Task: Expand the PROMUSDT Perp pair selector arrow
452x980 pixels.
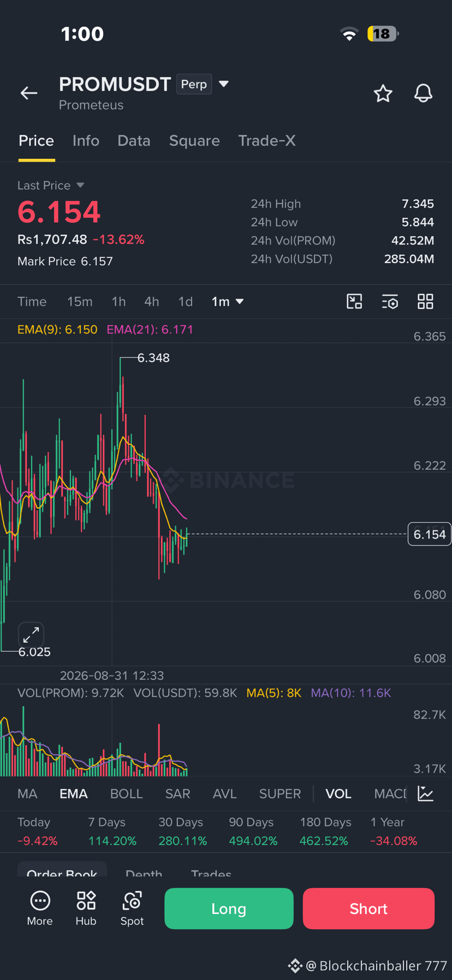Action: (223, 84)
